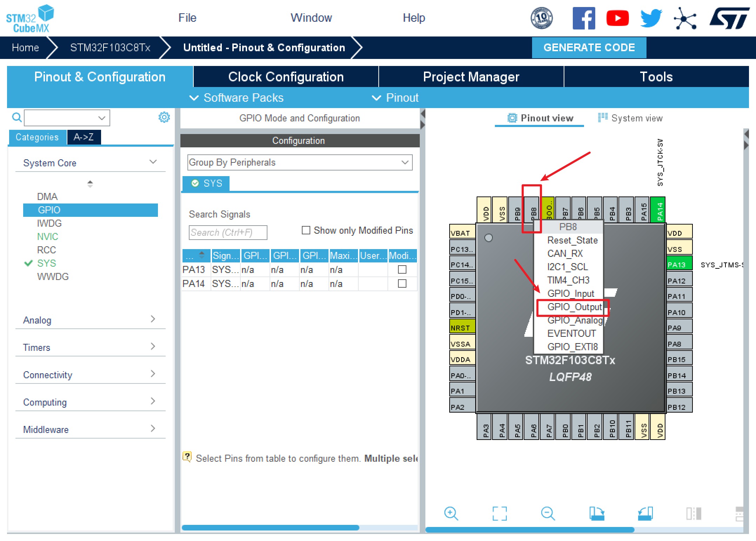Open the YouTube icon link
756x541 pixels.
click(x=617, y=18)
